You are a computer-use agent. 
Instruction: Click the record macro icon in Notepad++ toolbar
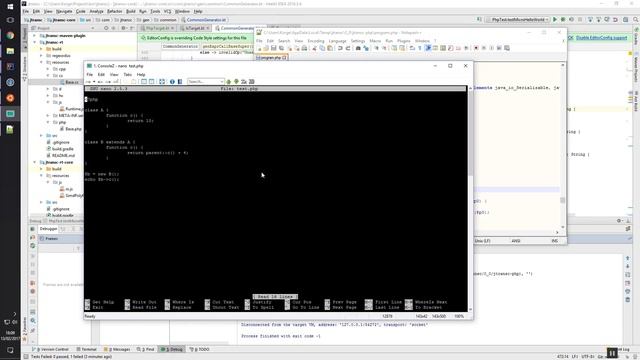476,48
